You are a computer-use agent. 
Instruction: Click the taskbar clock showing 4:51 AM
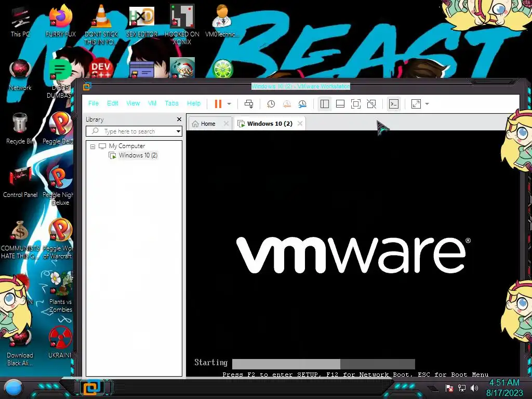point(504,388)
